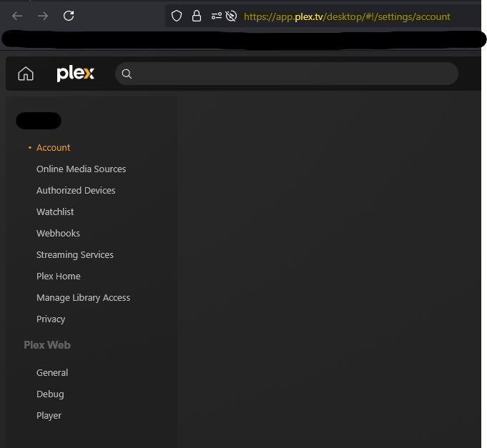Open Authorized Devices page
This screenshot has height=448, width=487.
click(x=76, y=191)
